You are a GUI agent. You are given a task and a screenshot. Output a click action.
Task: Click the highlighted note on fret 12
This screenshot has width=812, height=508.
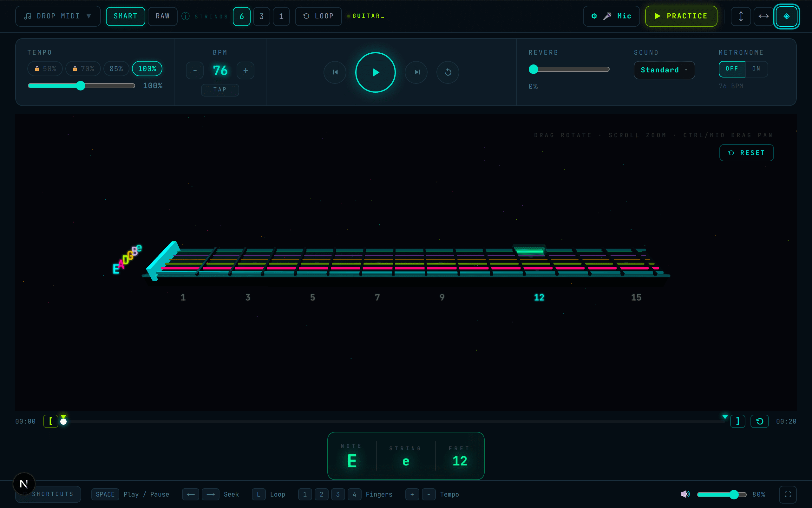[530, 251]
